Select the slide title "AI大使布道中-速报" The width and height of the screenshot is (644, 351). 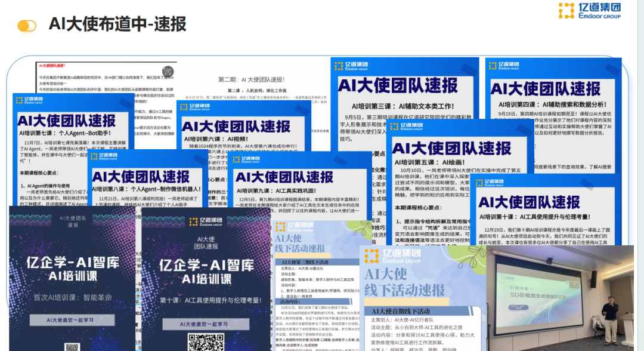[117, 24]
